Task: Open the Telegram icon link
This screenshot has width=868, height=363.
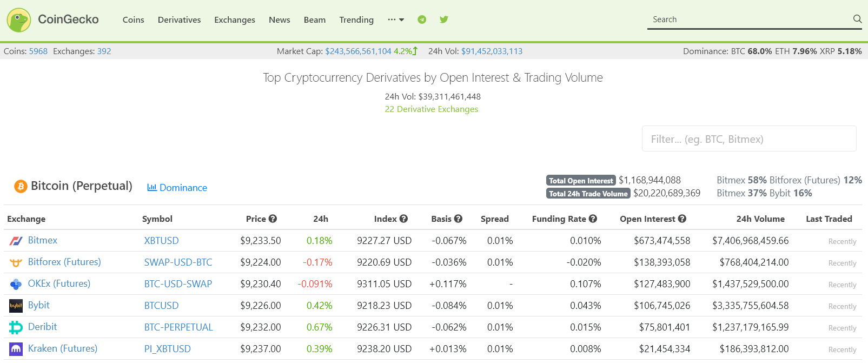Action: (x=422, y=19)
